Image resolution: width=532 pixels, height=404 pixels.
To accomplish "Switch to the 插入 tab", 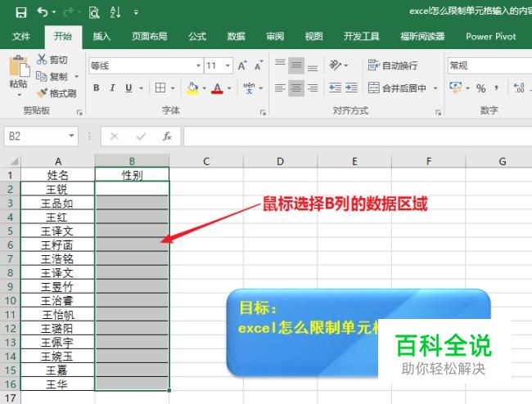I will 101,36.
